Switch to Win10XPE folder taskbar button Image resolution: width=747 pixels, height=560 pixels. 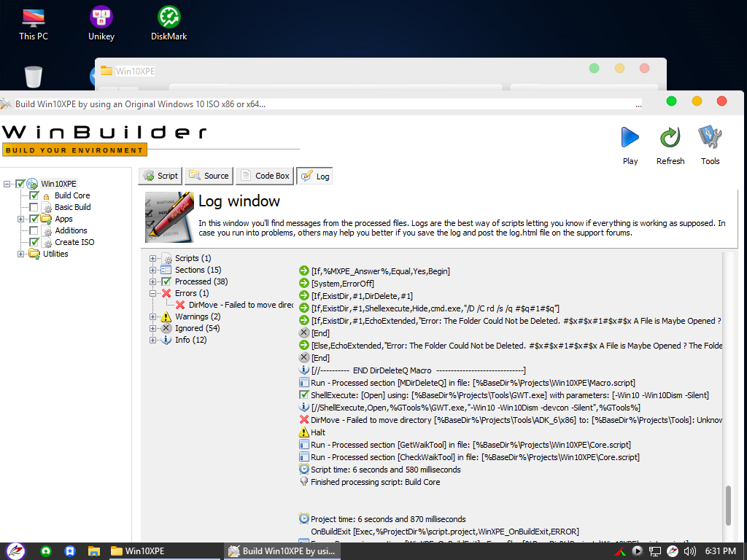click(x=164, y=551)
